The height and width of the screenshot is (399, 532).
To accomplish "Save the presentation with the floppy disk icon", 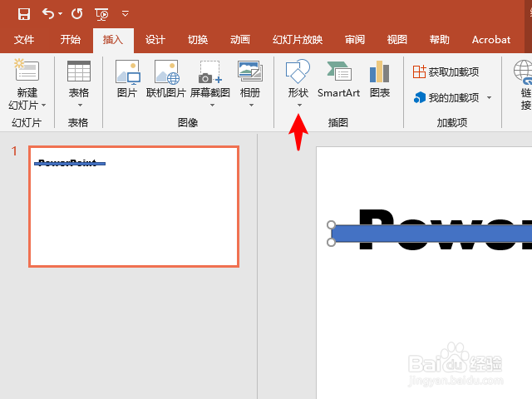I will (x=24, y=14).
